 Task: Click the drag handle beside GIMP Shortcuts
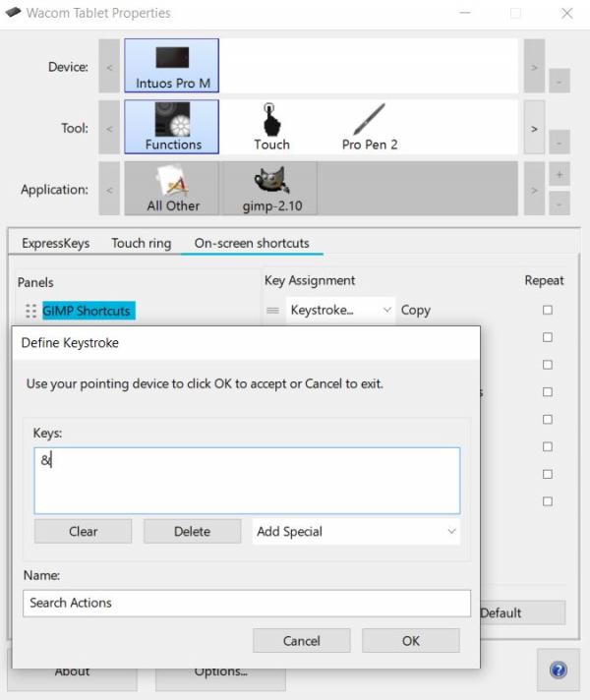coord(30,311)
